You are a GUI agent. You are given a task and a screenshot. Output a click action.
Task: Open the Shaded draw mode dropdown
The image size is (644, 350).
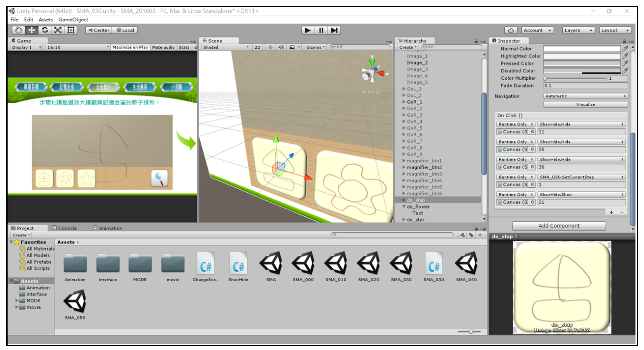tap(225, 47)
